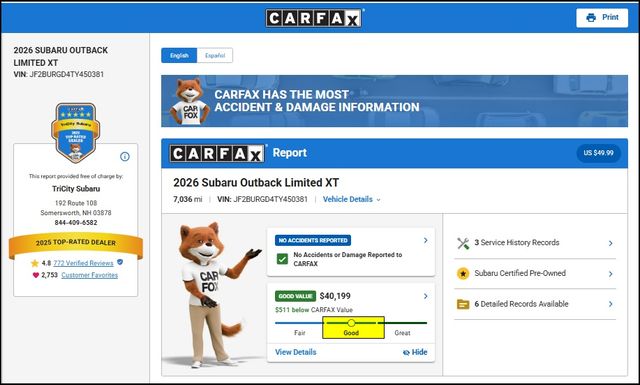Expand Subaru Certified Pre-Owned arrow
640x385 pixels.
(x=611, y=274)
